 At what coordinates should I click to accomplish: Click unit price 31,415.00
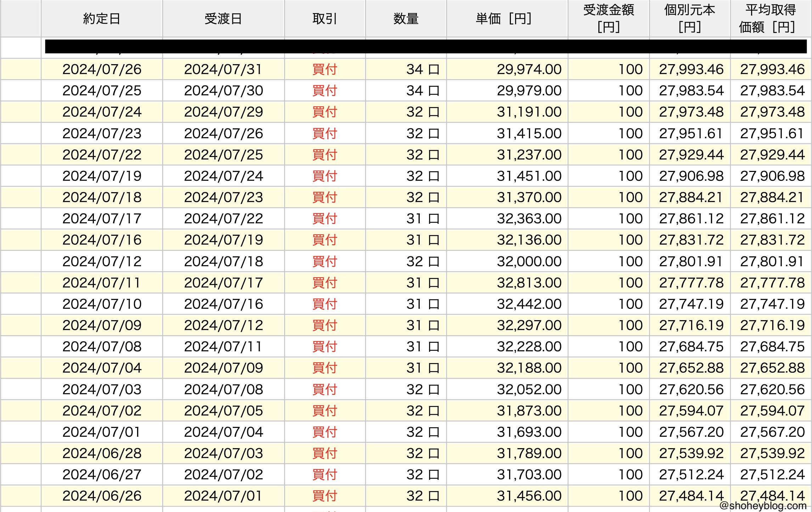click(529, 133)
